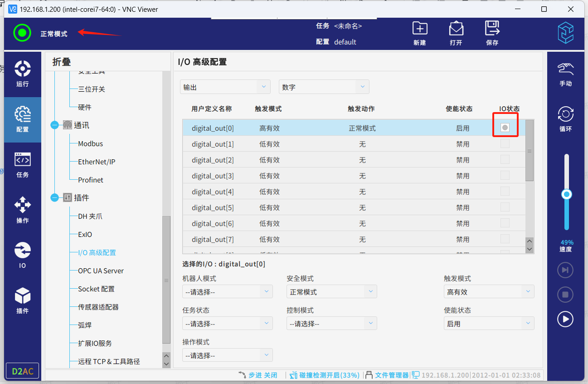Collapse the 通讯 tree section
The width and height of the screenshot is (588, 384).
point(55,125)
